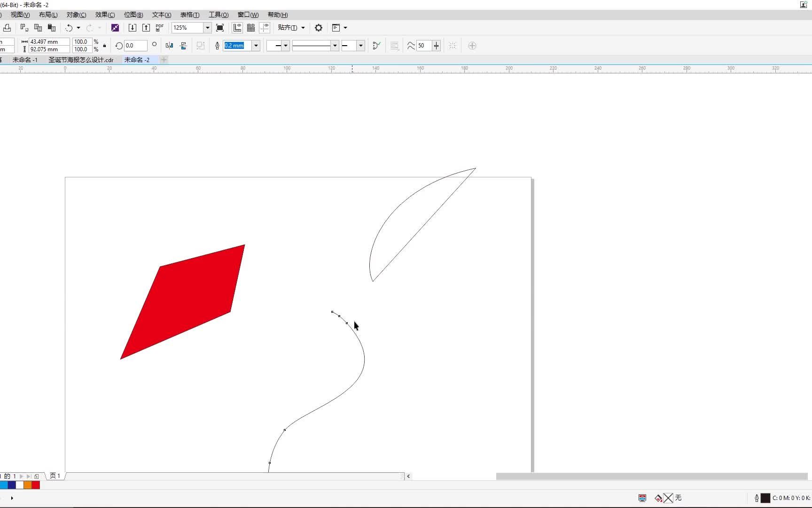
Task: Click the rotation angle field 0.0
Action: tap(136, 46)
